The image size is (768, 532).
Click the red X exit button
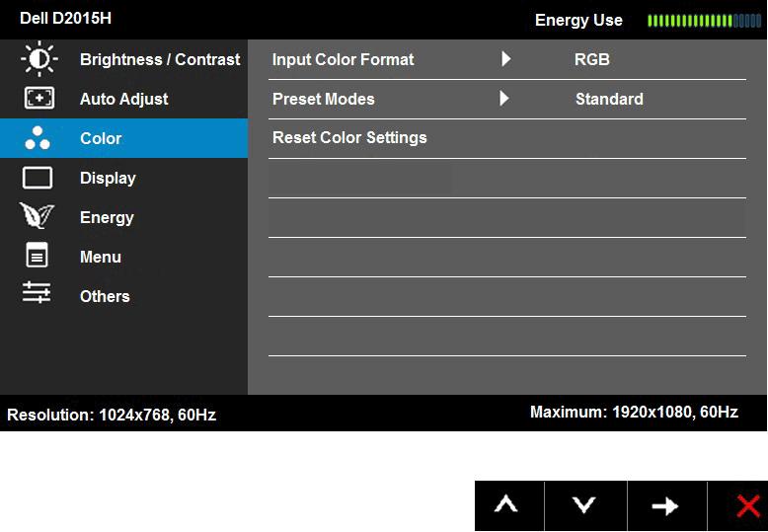(x=748, y=505)
